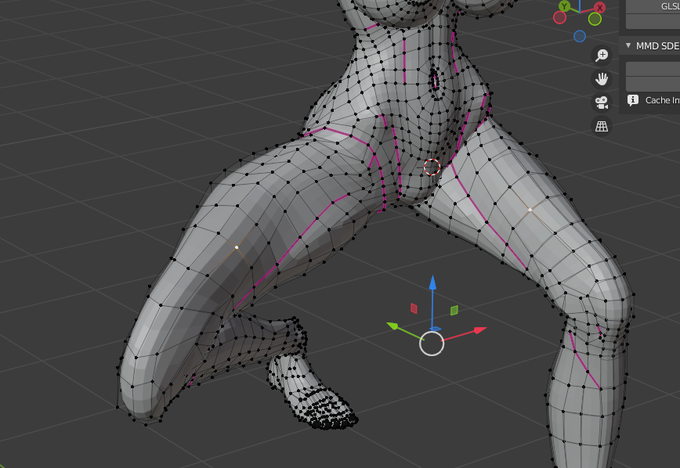Click the red-white dashed 3D cursor

(432, 167)
